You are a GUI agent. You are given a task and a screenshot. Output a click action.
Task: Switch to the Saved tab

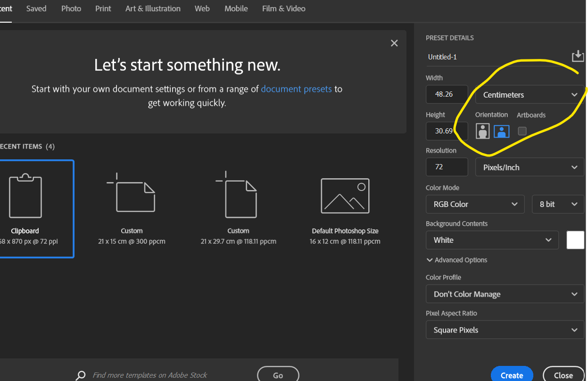[36, 8]
